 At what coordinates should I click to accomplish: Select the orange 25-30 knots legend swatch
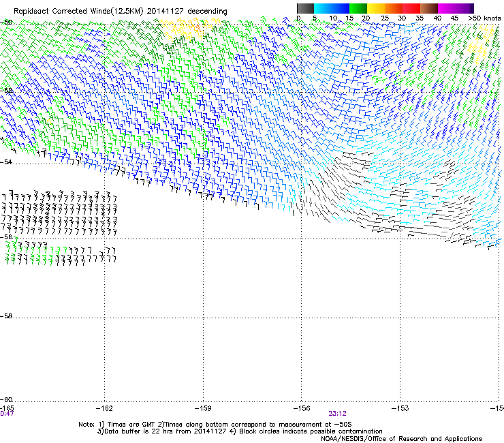tap(394, 8)
